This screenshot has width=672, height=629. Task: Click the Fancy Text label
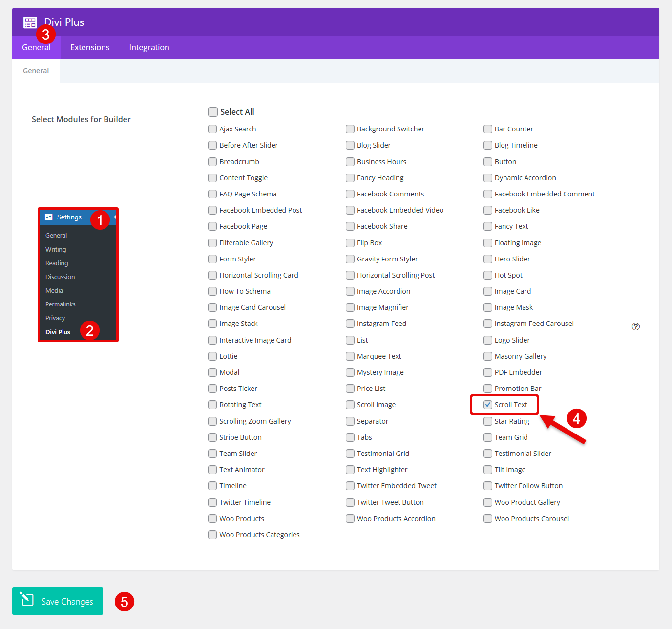[511, 226]
